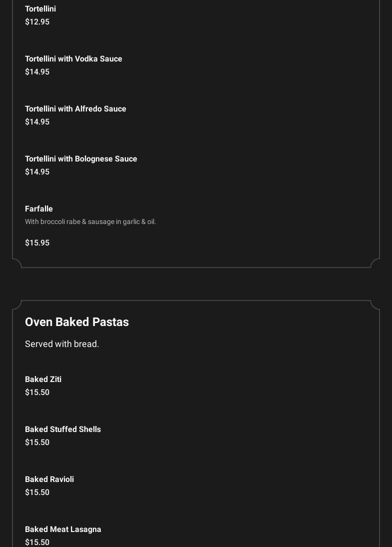The height and width of the screenshot is (547, 392).
Task: Click the price below Baked Ravioli
Action: pyautogui.click(x=37, y=492)
